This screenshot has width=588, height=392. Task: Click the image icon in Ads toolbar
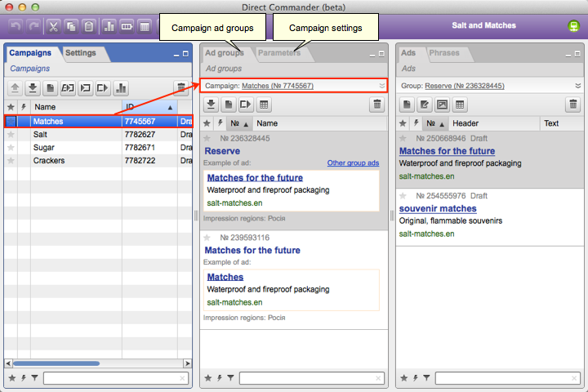pos(442,105)
